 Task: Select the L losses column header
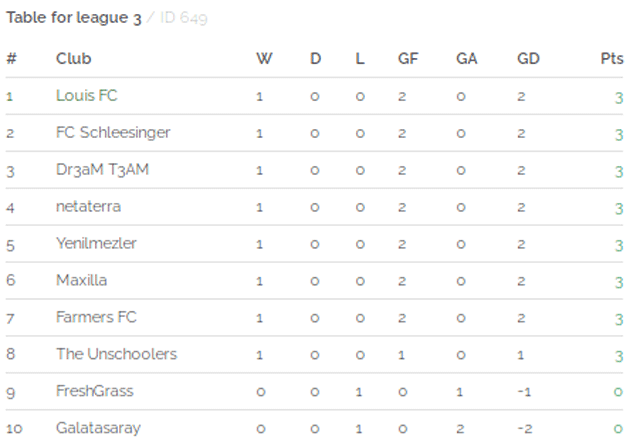[x=360, y=58]
